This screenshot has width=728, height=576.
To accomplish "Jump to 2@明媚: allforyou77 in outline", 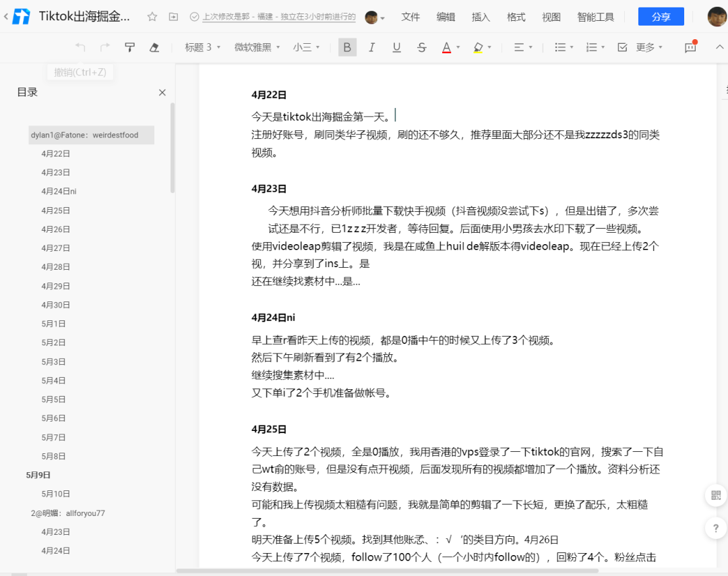I will pos(68,513).
